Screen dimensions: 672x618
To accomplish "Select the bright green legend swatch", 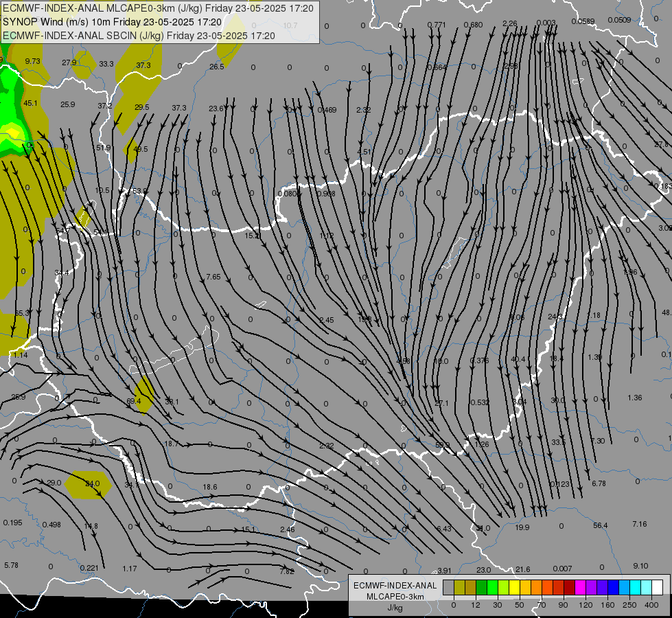I will 492,588.
